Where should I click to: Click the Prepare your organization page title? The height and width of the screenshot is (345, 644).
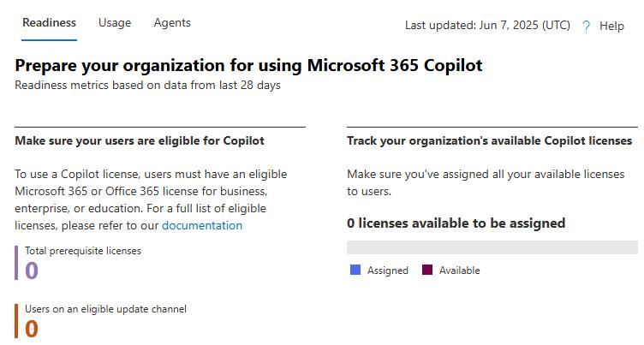tap(249, 66)
